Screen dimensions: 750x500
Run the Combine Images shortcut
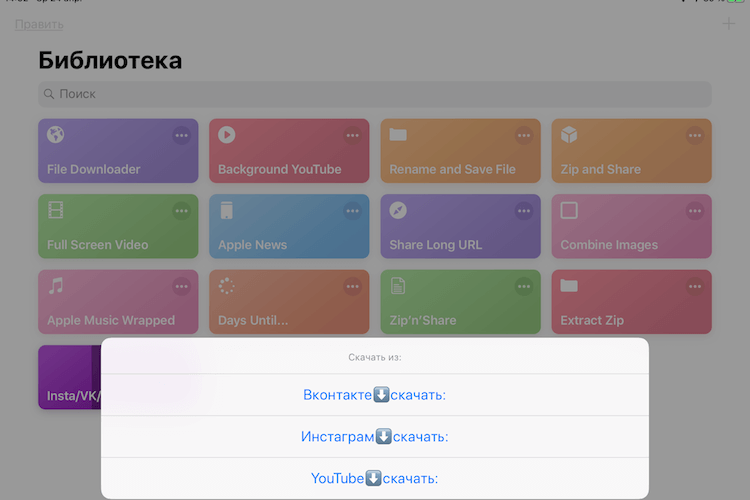[x=631, y=226]
